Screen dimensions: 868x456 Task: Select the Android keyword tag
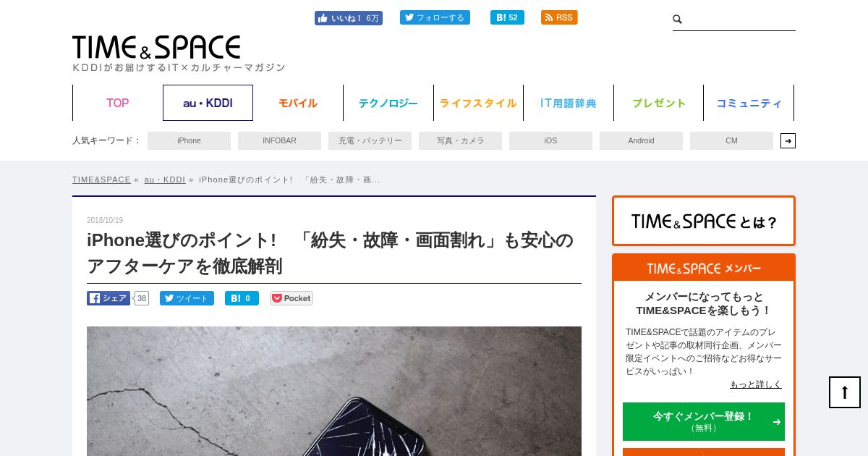(641, 140)
